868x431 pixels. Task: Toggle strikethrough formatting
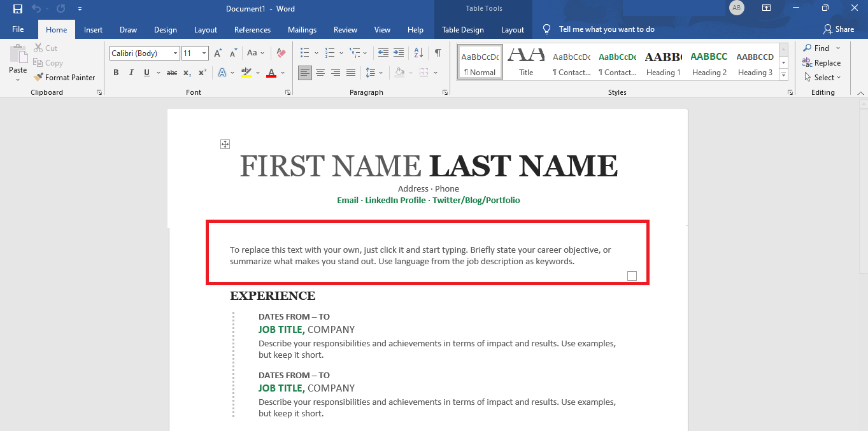pos(172,73)
